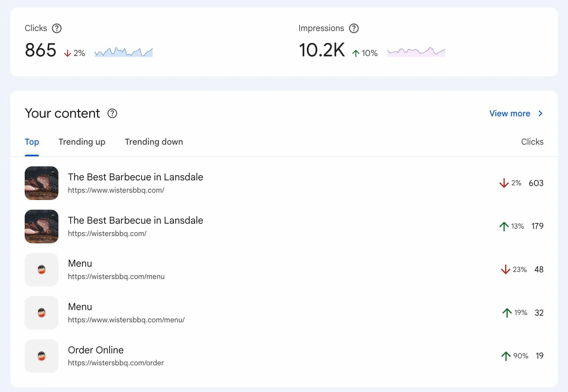Open the Impressions help question icon
The width and height of the screenshot is (568, 392).
(354, 28)
